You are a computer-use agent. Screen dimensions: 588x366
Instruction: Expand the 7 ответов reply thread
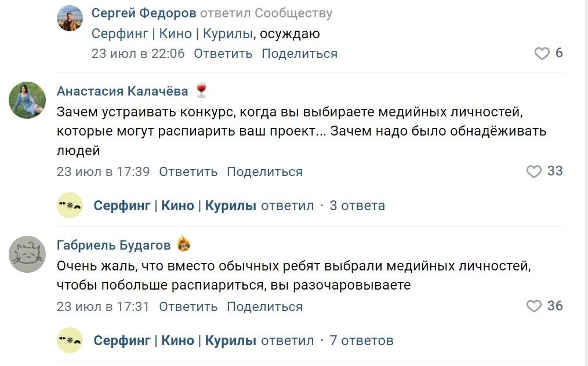(361, 341)
